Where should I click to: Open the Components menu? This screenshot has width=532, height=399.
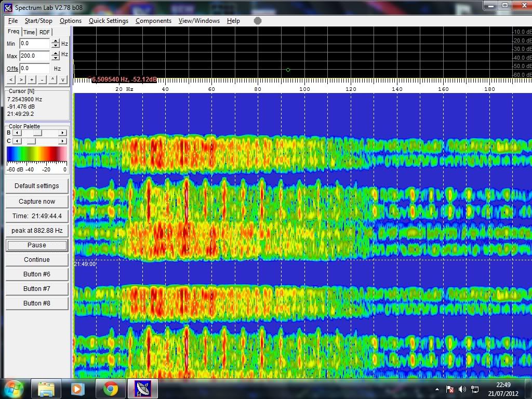point(153,21)
